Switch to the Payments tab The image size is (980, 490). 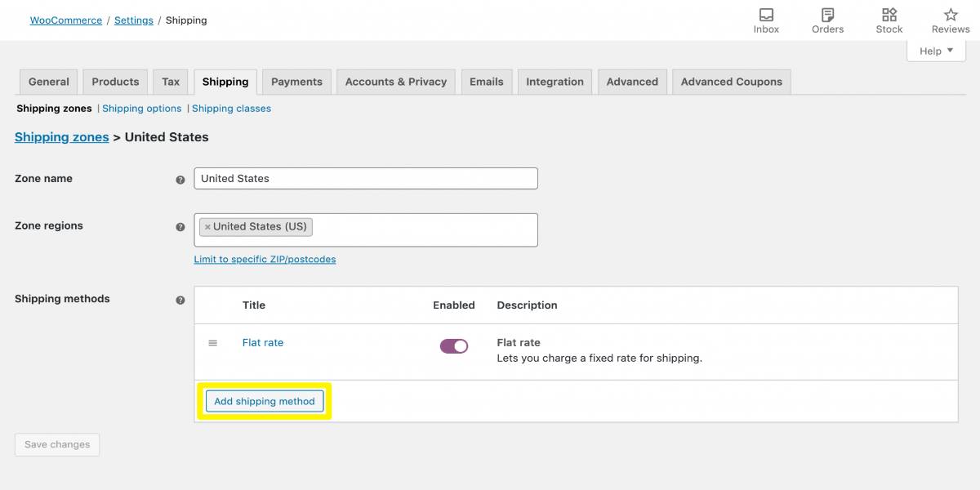pyautogui.click(x=296, y=82)
